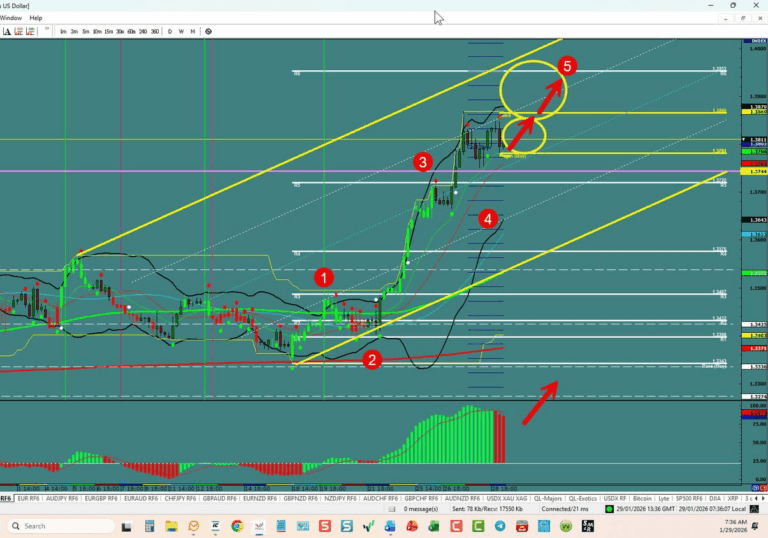The width and height of the screenshot is (768, 538).
Task: Click the second chart-lines toolbar icon
Action: [x=19, y=31]
